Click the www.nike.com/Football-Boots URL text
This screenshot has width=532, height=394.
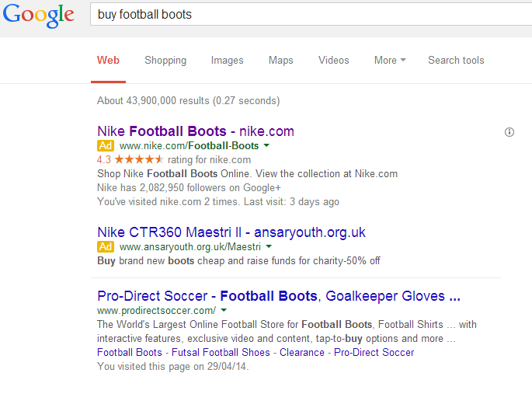point(189,146)
